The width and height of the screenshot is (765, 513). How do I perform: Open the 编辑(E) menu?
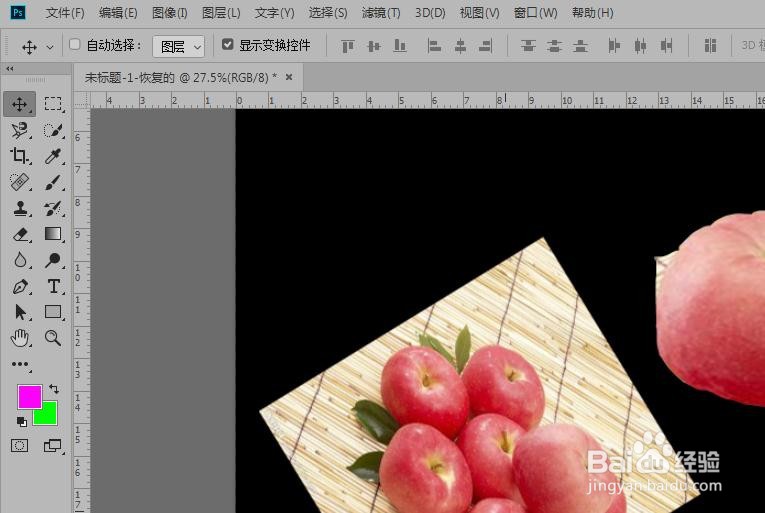click(x=118, y=13)
